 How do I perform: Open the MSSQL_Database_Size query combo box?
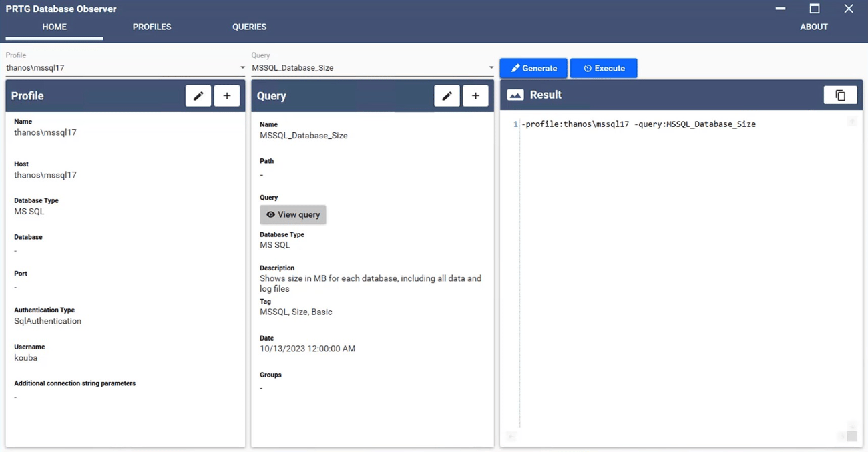click(367, 68)
